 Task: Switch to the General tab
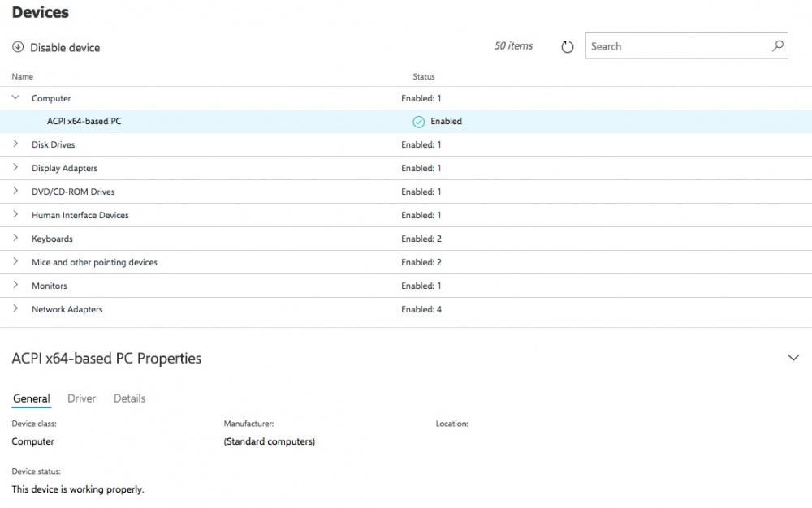[x=32, y=398]
